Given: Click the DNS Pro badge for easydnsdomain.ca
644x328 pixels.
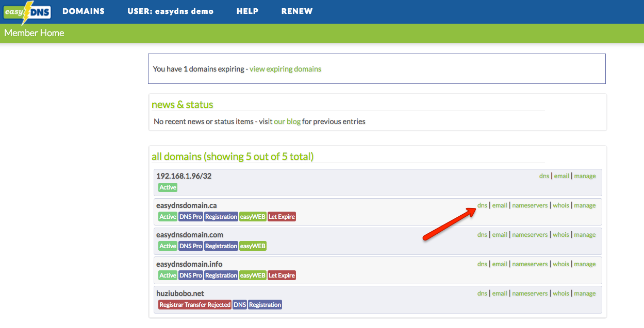Looking at the screenshot, I should pos(191,217).
